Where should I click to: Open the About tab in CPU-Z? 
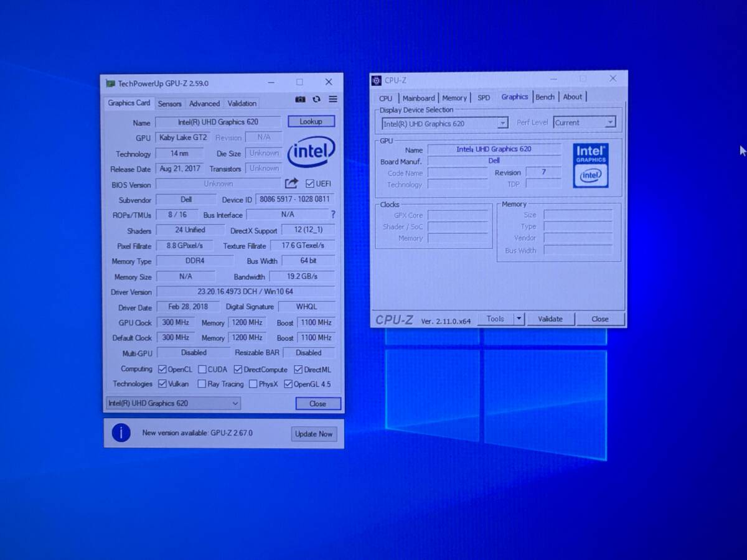point(573,97)
